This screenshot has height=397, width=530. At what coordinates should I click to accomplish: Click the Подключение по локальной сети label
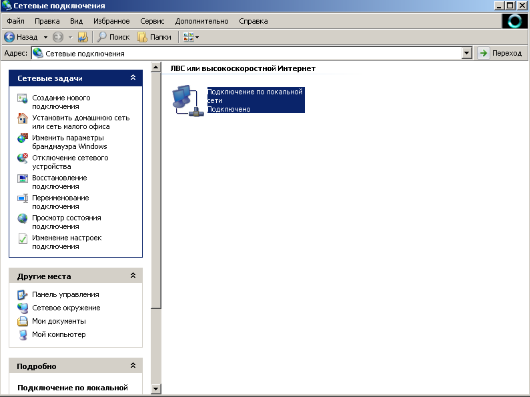point(256,100)
